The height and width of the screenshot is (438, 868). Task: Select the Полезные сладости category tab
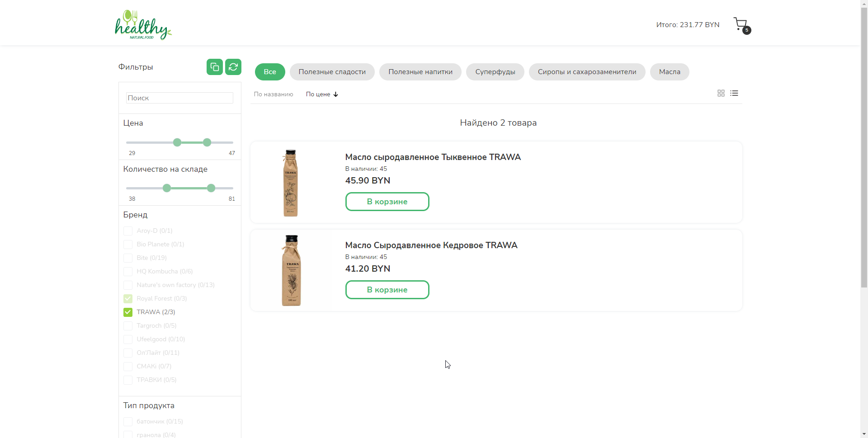click(x=332, y=72)
